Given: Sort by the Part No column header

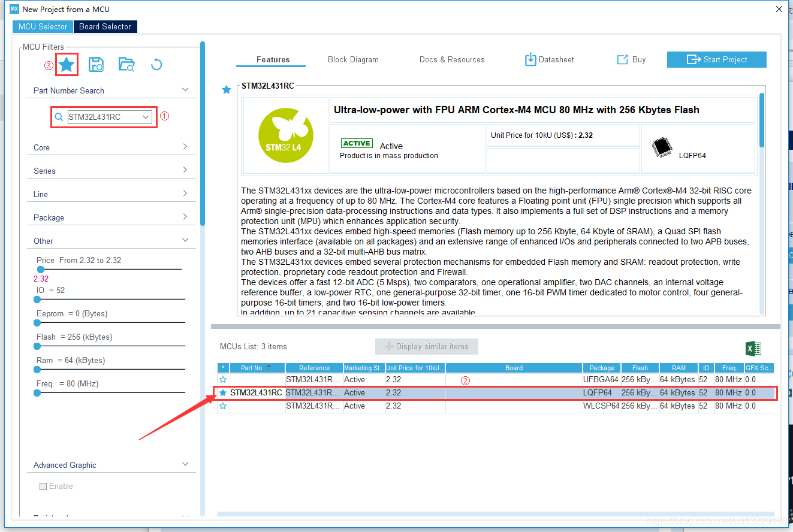Looking at the screenshot, I should coord(257,368).
